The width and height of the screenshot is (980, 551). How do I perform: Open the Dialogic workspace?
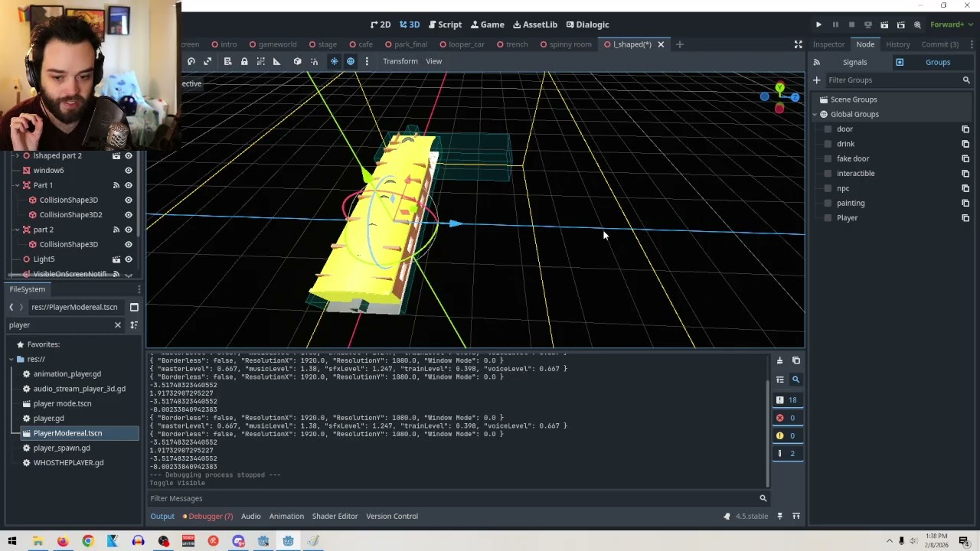coord(586,24)
